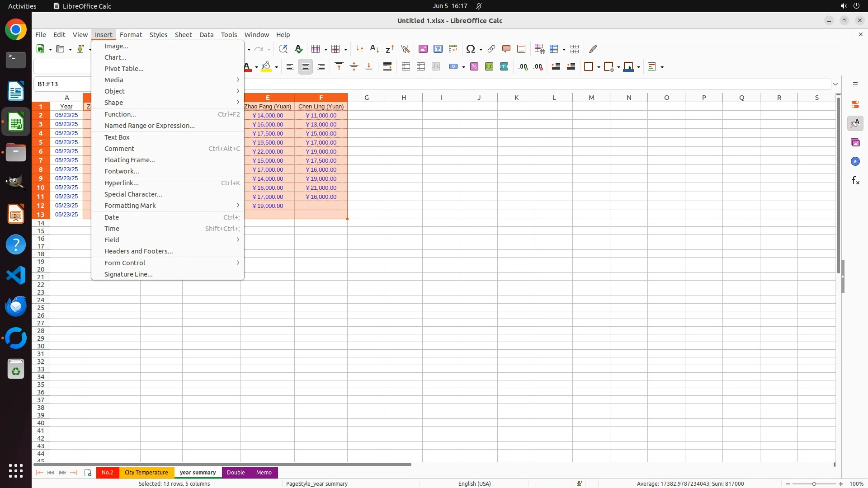Toggle Align Right button

(x=321, y=67)
